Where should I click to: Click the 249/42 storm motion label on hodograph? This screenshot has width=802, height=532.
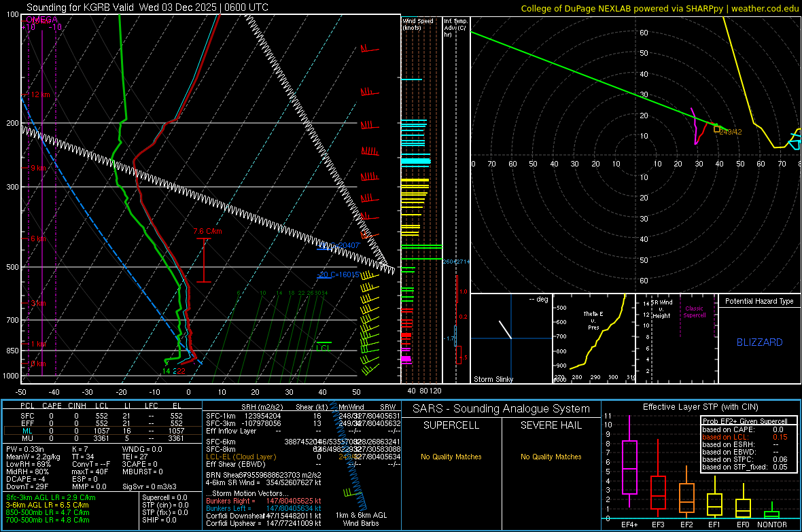731,132
